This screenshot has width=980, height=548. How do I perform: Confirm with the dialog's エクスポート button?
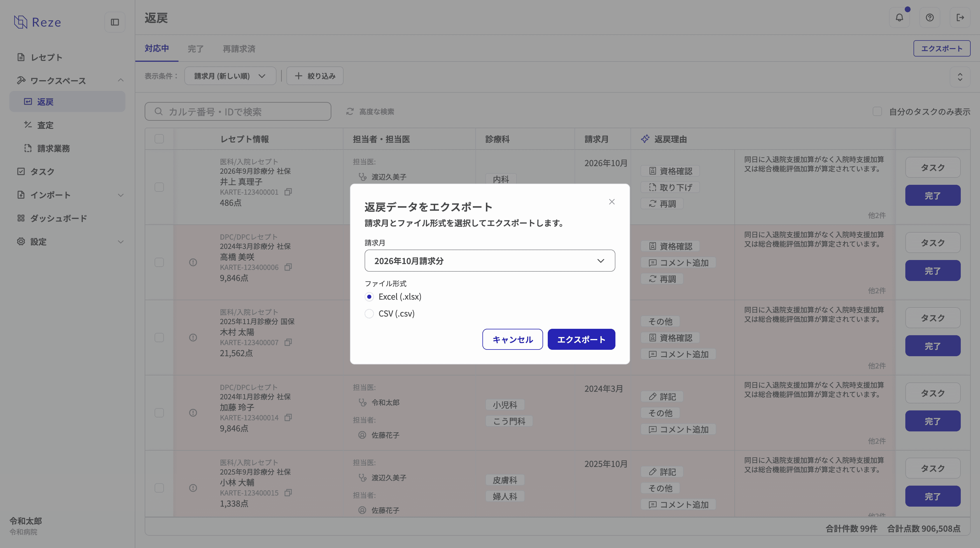click(581, 339)
